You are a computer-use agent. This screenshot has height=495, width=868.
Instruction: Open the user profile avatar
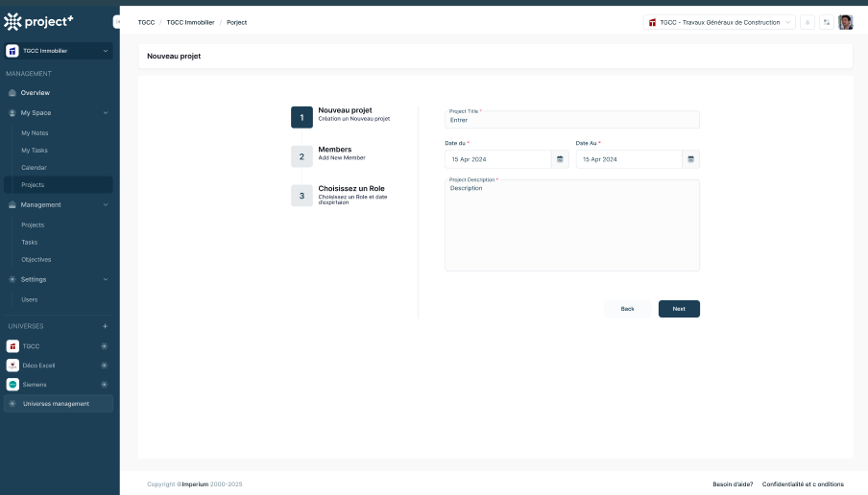845,22
